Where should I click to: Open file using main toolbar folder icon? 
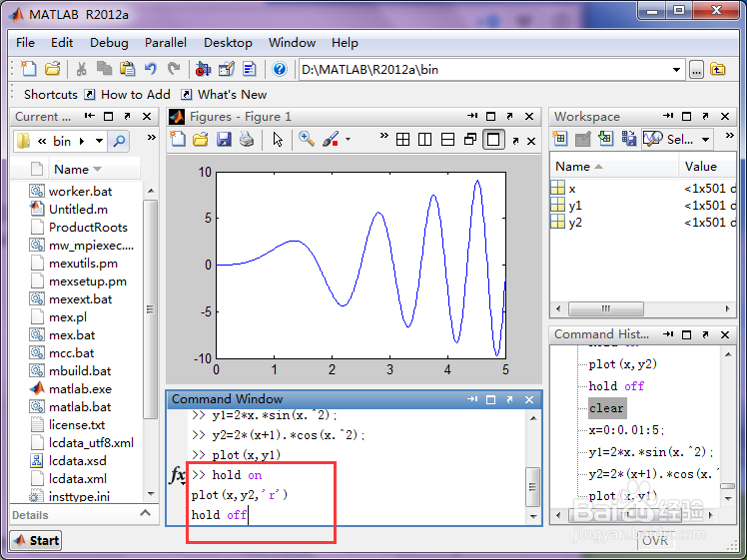[x=52, y=70]
